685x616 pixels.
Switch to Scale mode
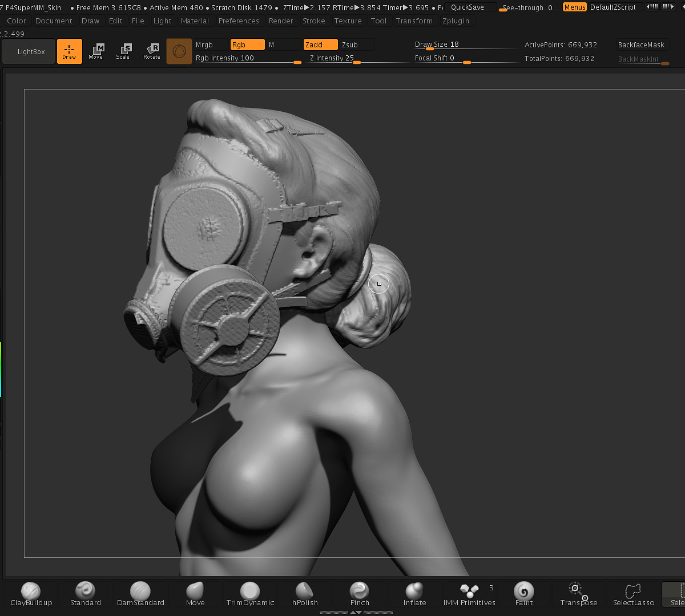123,51
